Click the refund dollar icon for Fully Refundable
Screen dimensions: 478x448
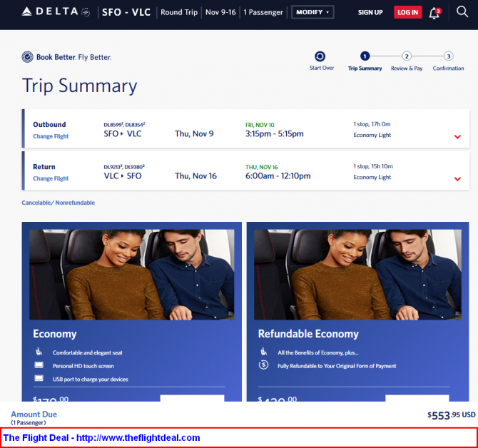tap(264, 365)
